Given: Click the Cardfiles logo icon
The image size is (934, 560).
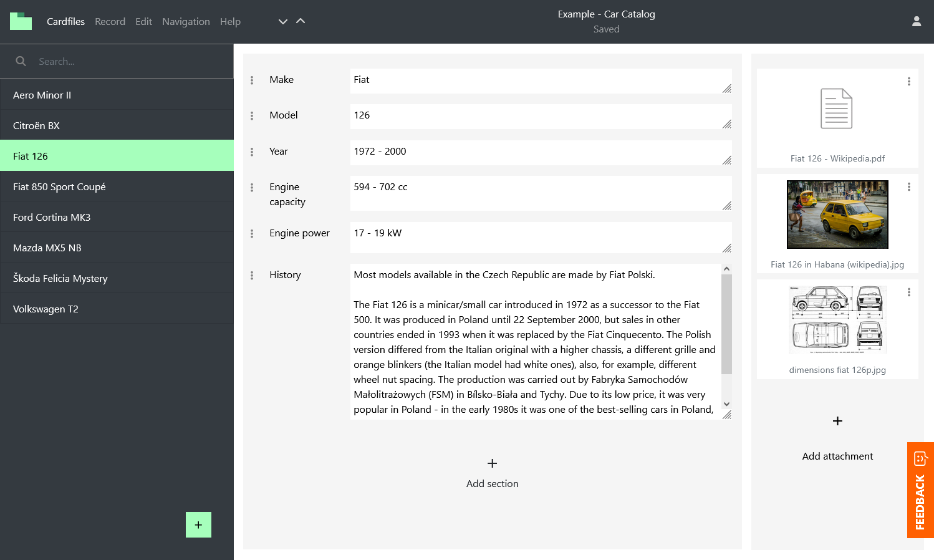Looking at the screenshot, I should (21, 21).
